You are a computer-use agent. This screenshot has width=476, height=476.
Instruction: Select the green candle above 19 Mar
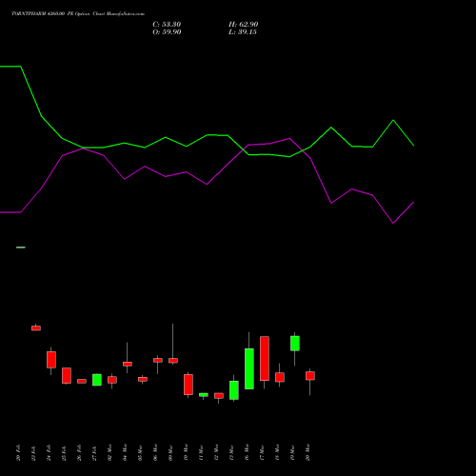click(295, 344)
